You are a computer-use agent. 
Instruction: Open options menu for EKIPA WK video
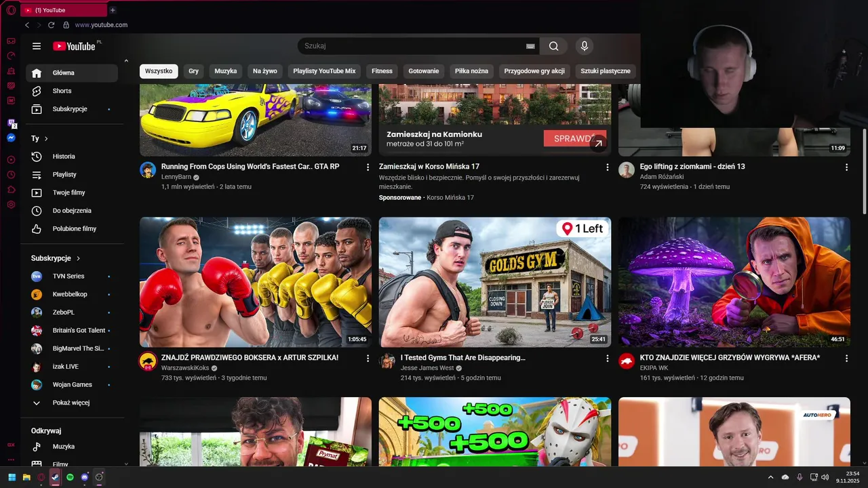pyautogui.click(x=846, y=358)
